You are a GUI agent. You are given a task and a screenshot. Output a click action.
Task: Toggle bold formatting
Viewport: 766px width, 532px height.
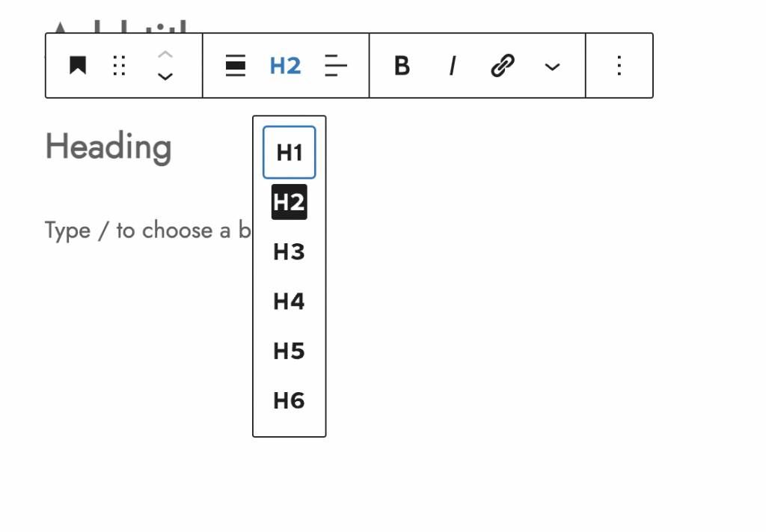pos(402,66)
